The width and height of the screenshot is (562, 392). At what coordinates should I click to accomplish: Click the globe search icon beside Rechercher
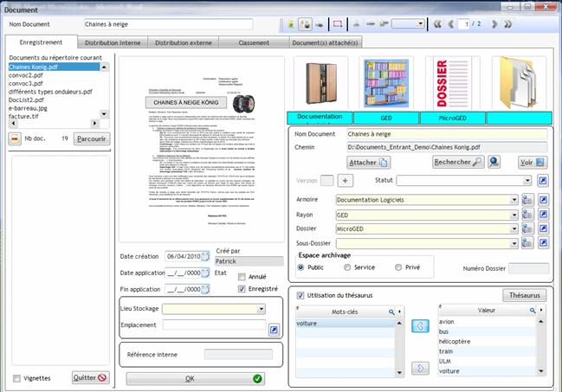494,162
